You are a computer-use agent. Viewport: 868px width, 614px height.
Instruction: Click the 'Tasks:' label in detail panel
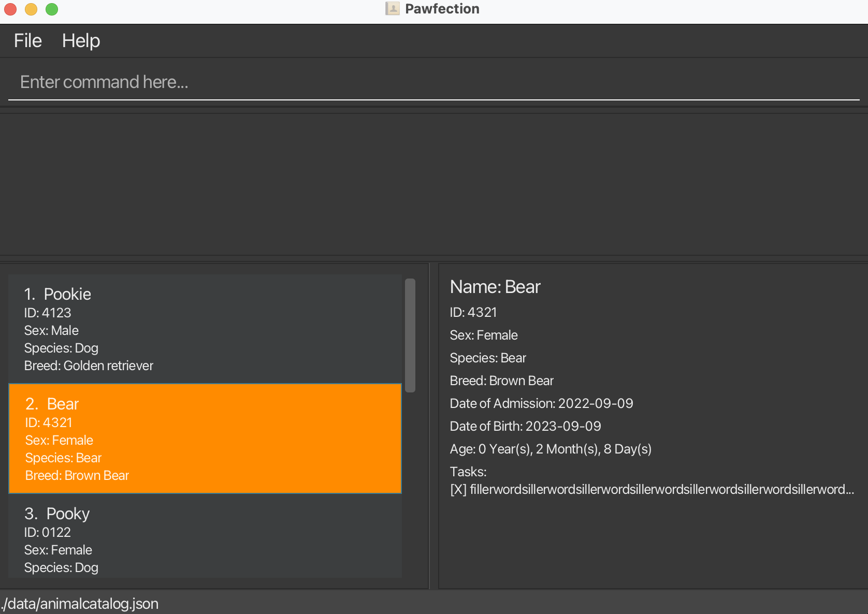pos(468,472)
